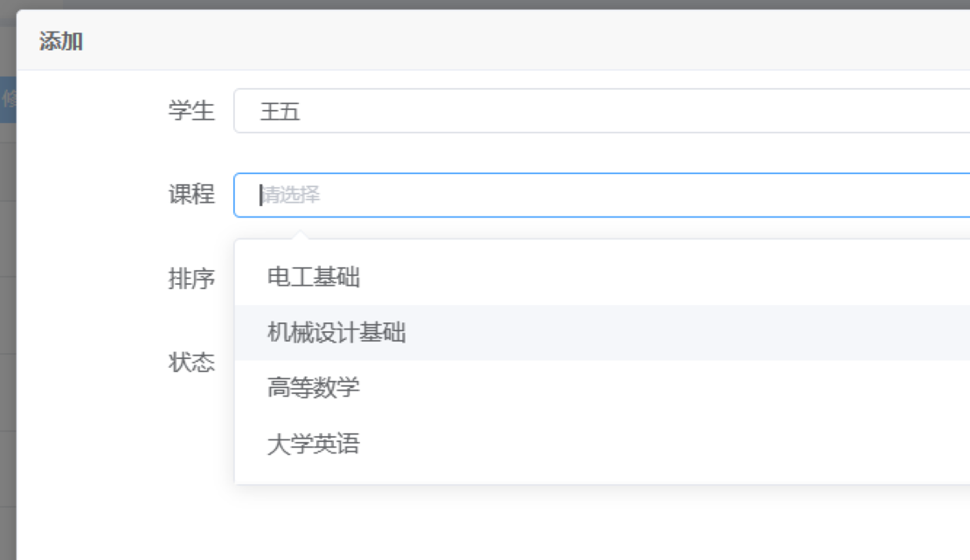This screenshot has height=560, width=970.
Task: Choose the 机械设计基础 option
Action: pos(336,333)
